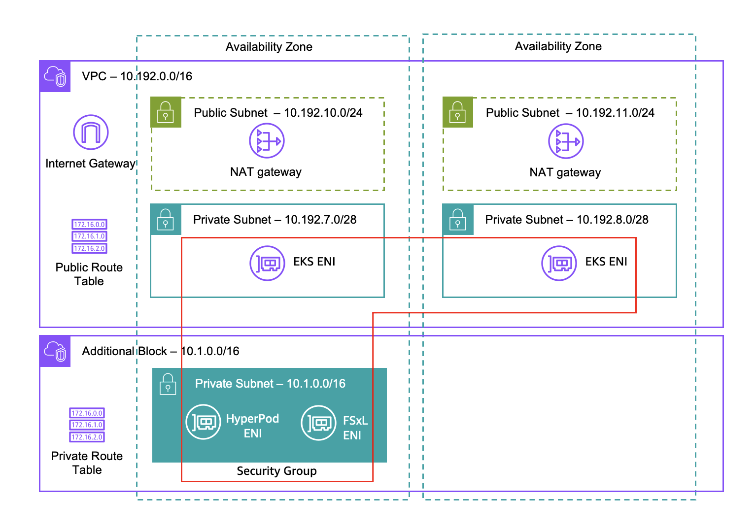This screenshot has height=532, width=756.
Task: Click the lock icon of Private Subnet 10.1.0.0/16
Action: tap(168, 384)
